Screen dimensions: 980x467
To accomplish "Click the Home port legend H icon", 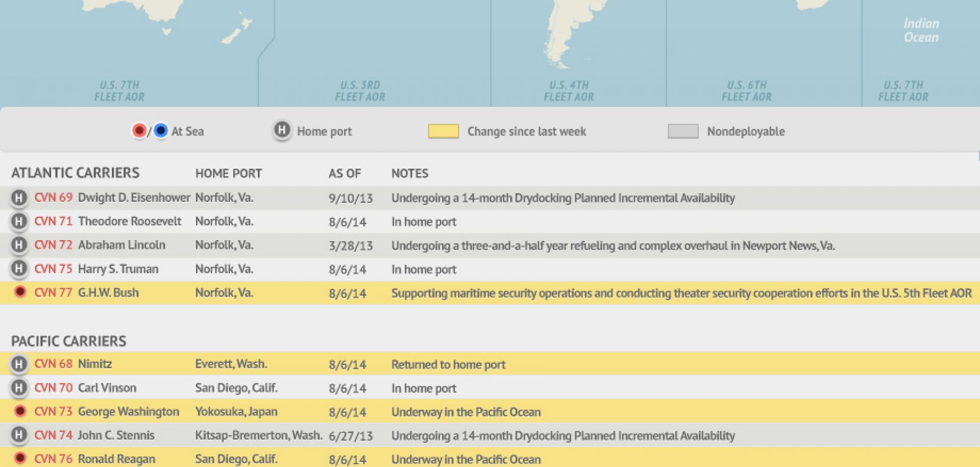I will (281, 130).
